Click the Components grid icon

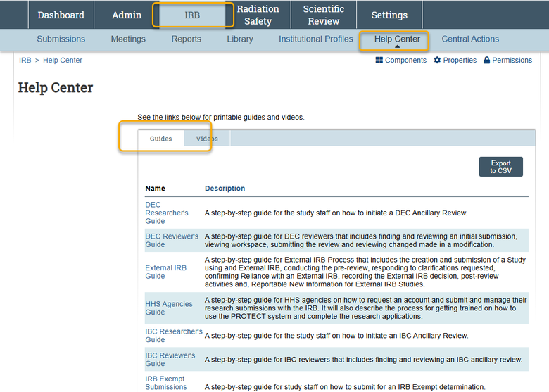pos(379,61)
